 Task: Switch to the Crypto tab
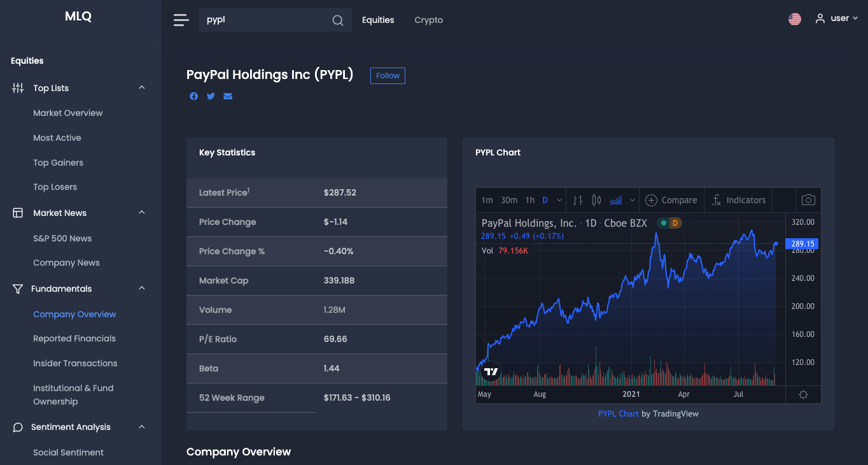(x=429, y=20)
